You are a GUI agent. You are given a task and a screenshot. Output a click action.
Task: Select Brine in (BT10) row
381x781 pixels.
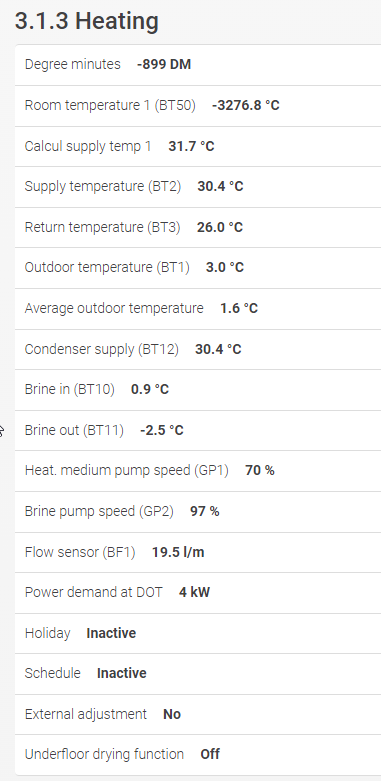tap(198, 390)
